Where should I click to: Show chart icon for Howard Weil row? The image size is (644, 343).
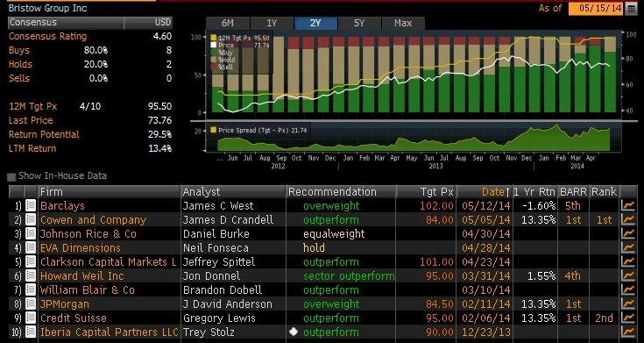(x=628, y=275)
